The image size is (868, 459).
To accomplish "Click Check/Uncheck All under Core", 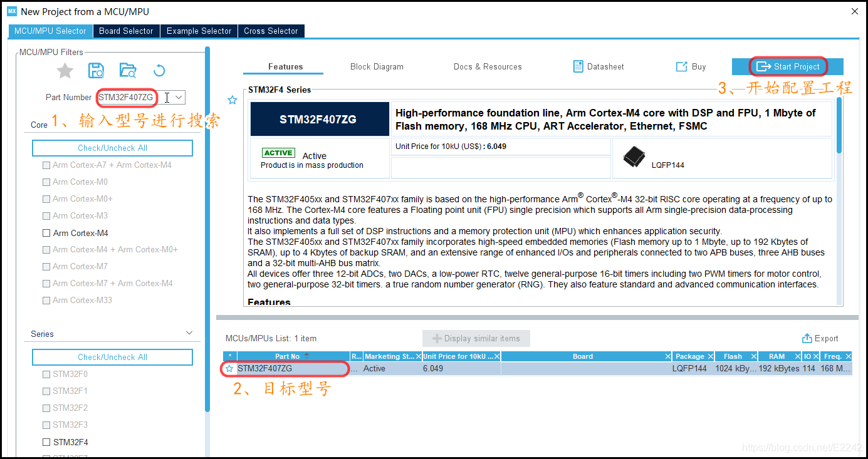I will point(112,148).
